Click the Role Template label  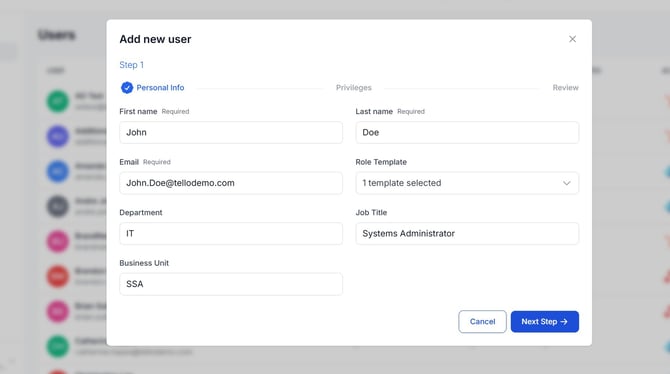tap(381, 162)
